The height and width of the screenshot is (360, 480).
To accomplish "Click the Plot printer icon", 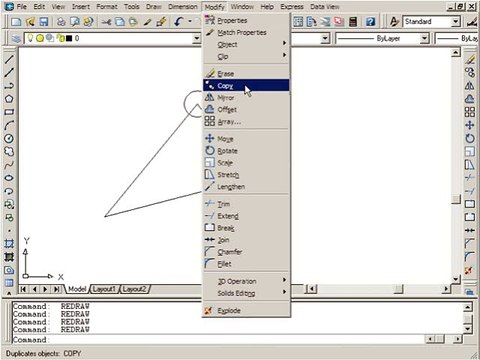I will (61, 22).
